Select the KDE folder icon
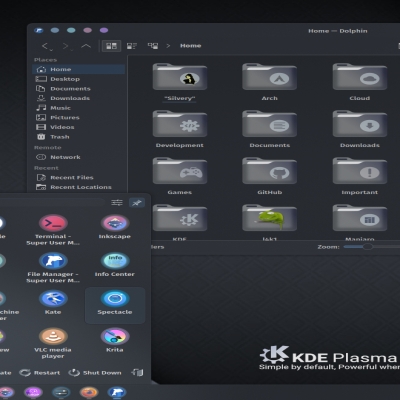Image resolution: width=400 pixels, height=400 pixels. pos(180,218)
